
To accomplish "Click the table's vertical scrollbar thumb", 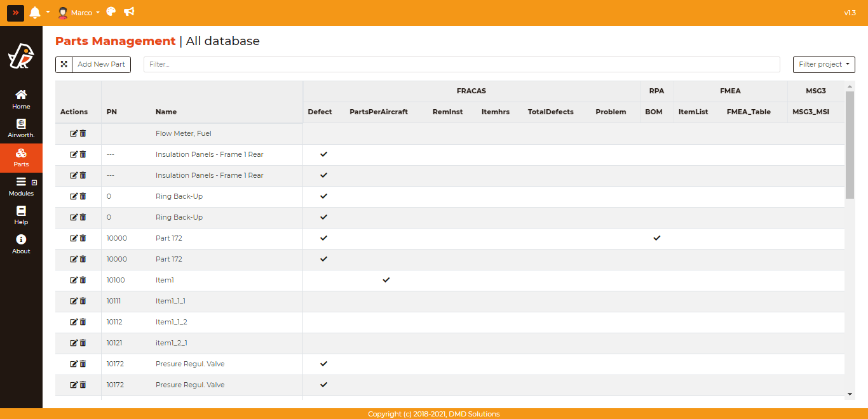I will point(850,145).
